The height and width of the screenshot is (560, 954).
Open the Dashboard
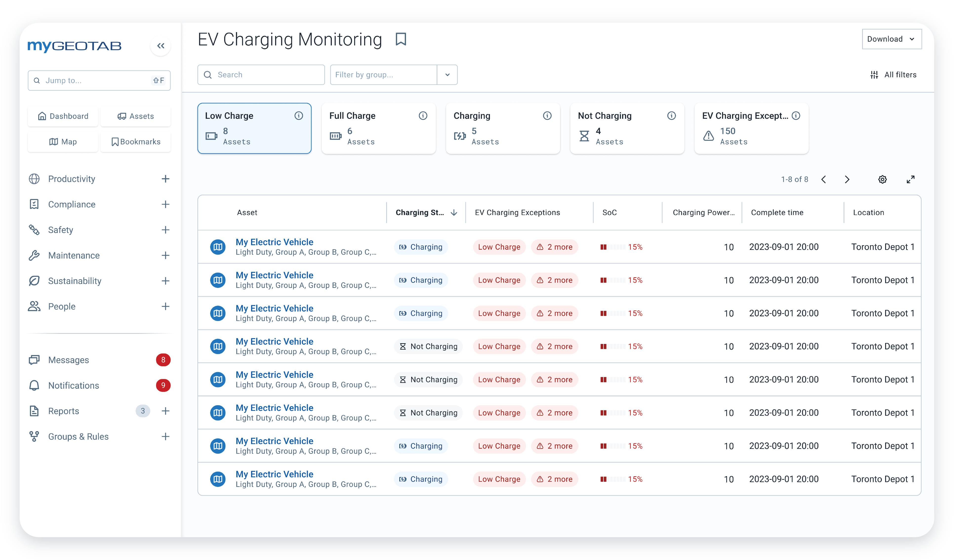click(63, 116)
